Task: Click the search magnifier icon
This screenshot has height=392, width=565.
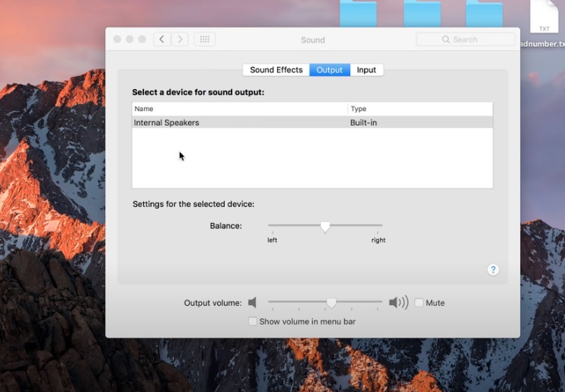Action: click(445, 40)
